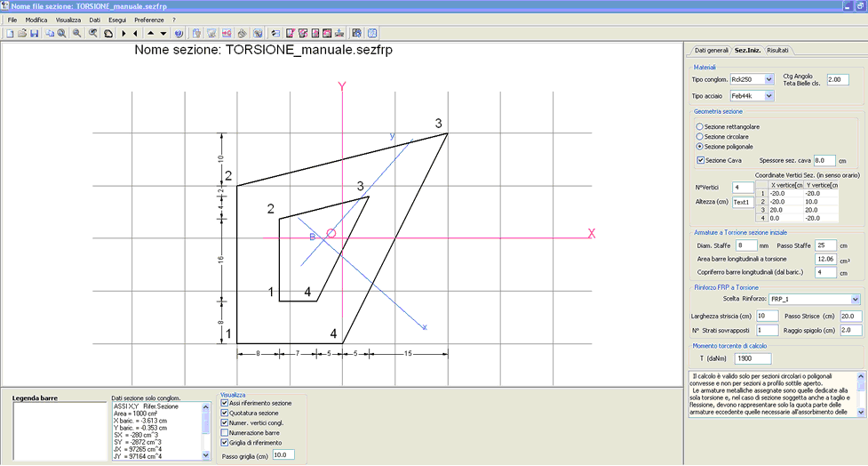Open the Tipo acciaio dropdown
Image resolution: width=868 pixels, height=466 pixels.
(768, 96)
